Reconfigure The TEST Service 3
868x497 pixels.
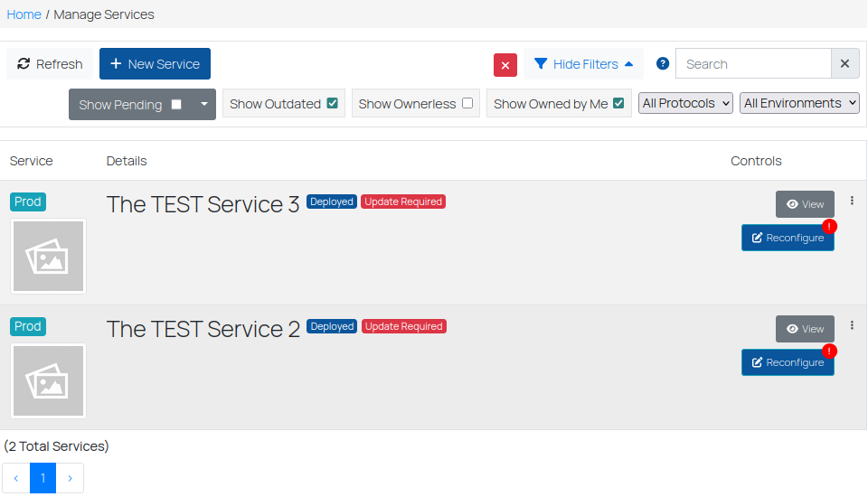pos(788,238)
